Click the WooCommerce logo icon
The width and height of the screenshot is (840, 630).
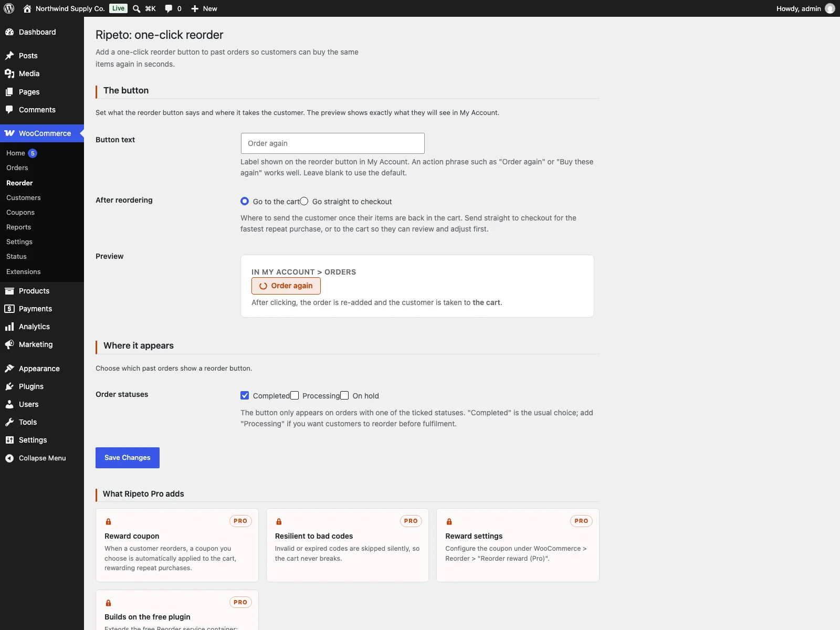click(9, 133)
